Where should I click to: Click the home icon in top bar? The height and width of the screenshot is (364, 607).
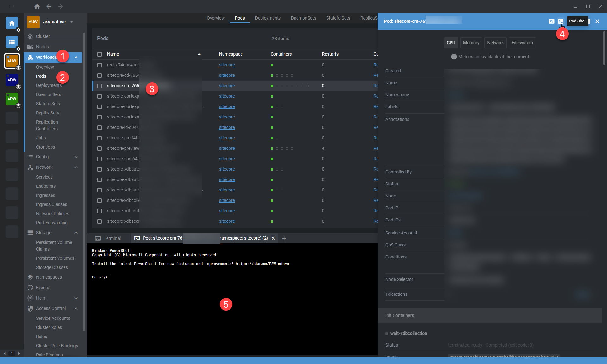tap(37, 6)
